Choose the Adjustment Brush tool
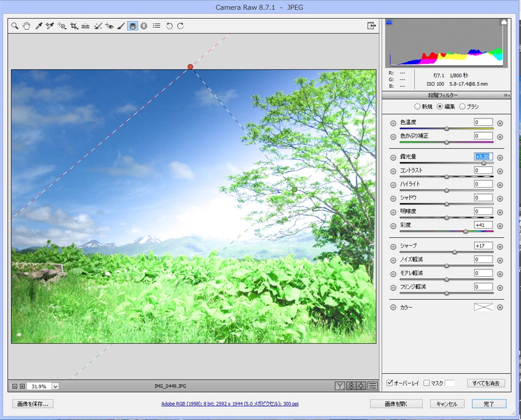This screenshot has width=521, height=420. 121,26
